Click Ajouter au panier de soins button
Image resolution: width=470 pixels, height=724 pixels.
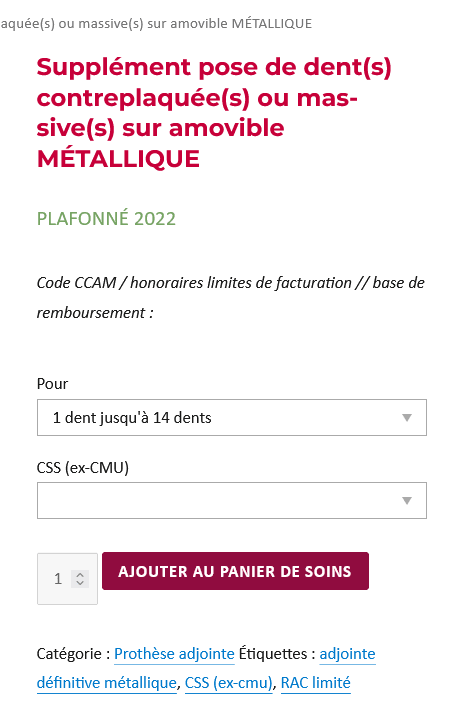coord(235,571)
